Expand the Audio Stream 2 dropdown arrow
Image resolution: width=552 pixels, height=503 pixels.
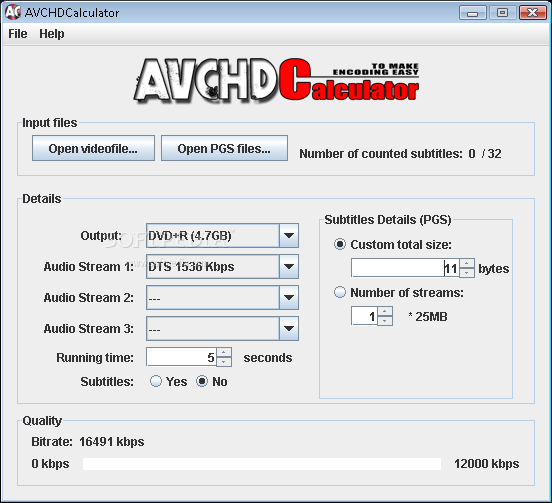coord(289,297)
